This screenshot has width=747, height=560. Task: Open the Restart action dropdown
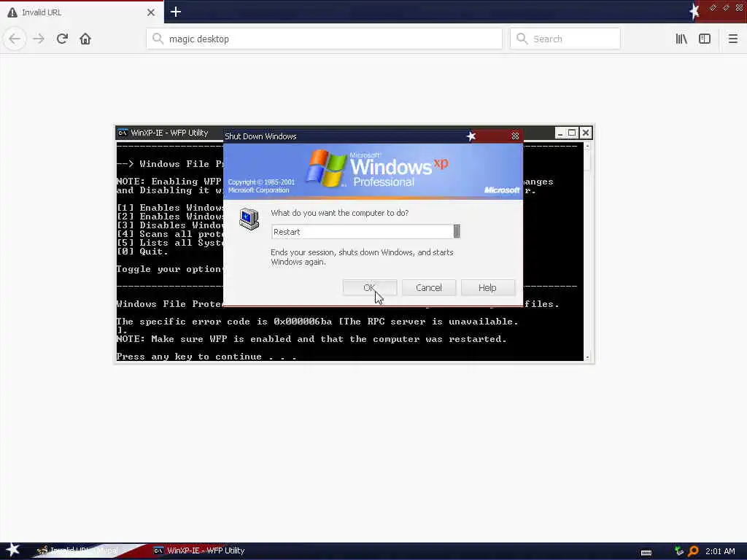coord(457,231)
